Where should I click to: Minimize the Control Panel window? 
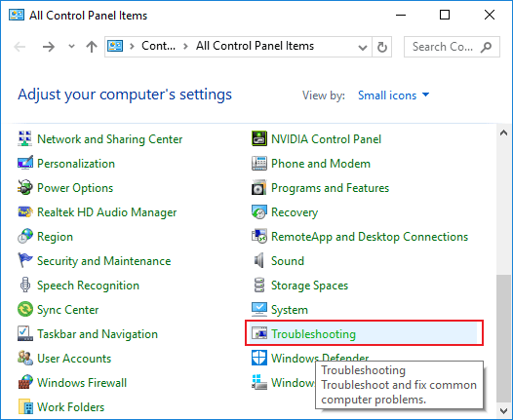pos(401,15)
